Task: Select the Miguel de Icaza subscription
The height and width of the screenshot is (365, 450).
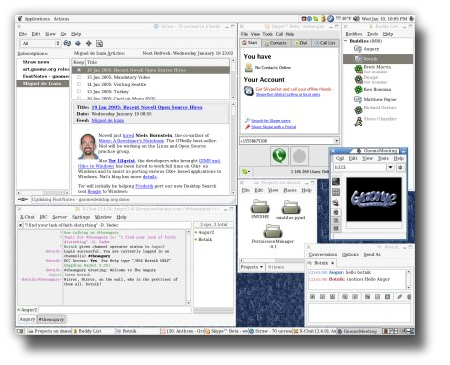Action: pos(42,83)
